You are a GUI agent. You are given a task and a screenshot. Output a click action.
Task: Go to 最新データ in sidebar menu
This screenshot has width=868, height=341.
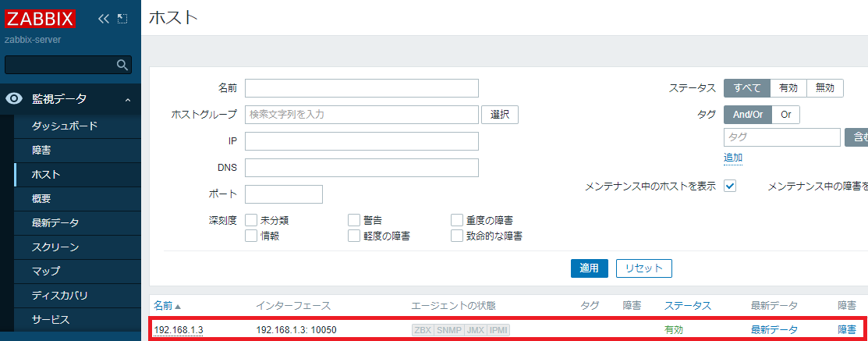click(x=55, y=222)
